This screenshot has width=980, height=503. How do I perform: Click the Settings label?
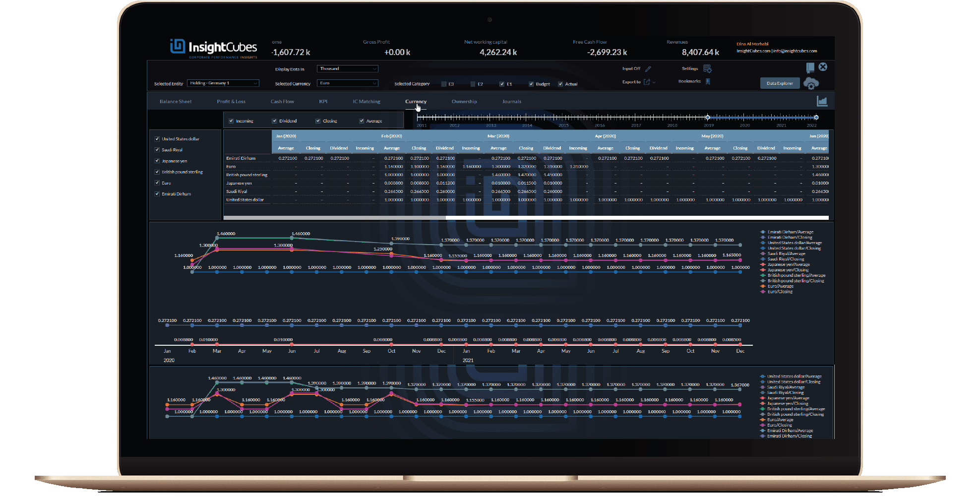(x=690, y=68)
